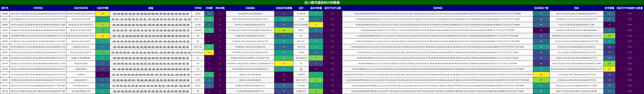Click yellow warm count 5 in row 26186

[x=316, y=25]
